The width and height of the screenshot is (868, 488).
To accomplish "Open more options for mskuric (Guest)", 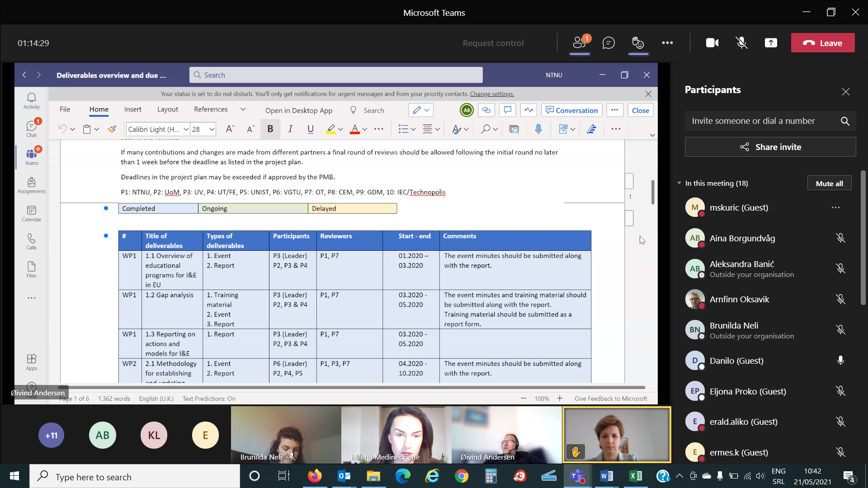I will (835, 207).
